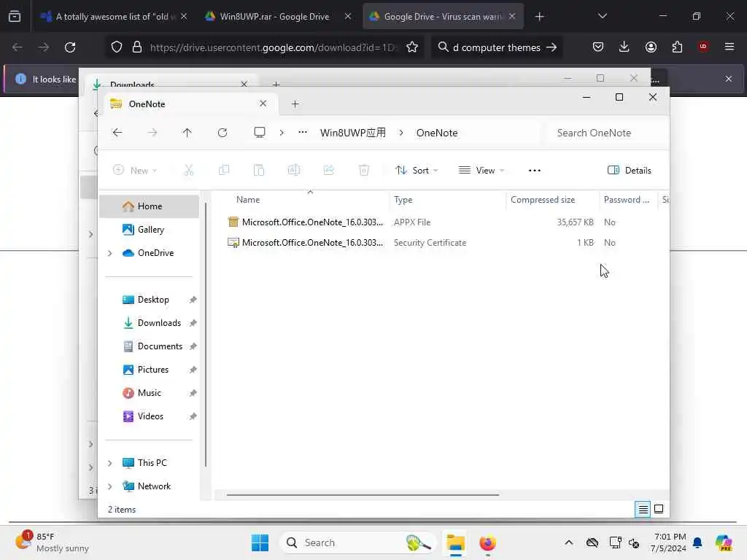Screen dimensions: 747x560
Task: Open the Sort dropdown
Action: click(x=417, y=170)
